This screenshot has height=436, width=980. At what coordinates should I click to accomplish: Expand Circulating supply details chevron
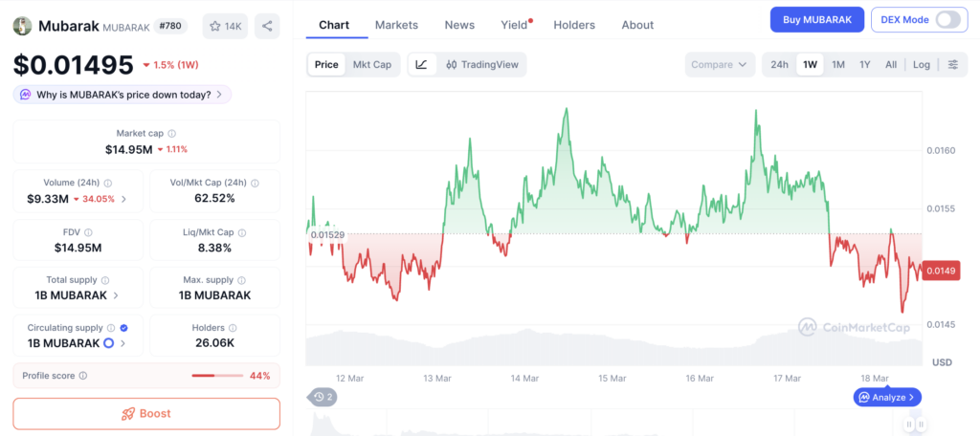pos(123,343)
